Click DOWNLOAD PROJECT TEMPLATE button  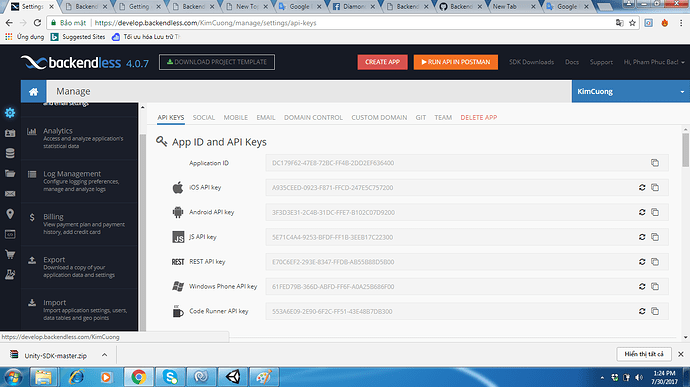coord(217,62)
